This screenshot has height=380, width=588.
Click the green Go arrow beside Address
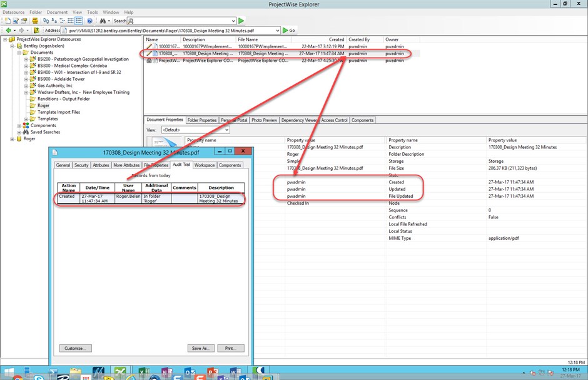(x=285, y=30)
